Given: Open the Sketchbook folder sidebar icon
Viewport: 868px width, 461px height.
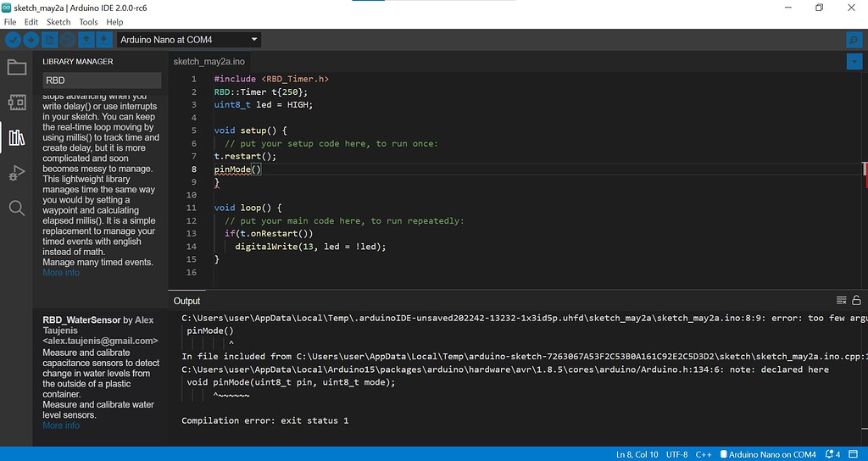Looking at the screenshot, I should click(x=17, y=67).
